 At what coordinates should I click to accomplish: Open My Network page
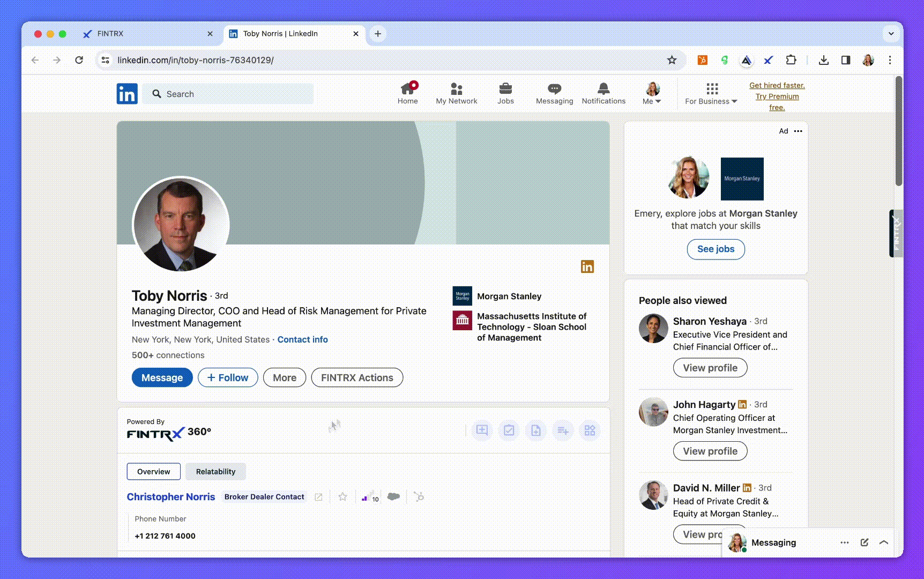click(x=456, y=93)
